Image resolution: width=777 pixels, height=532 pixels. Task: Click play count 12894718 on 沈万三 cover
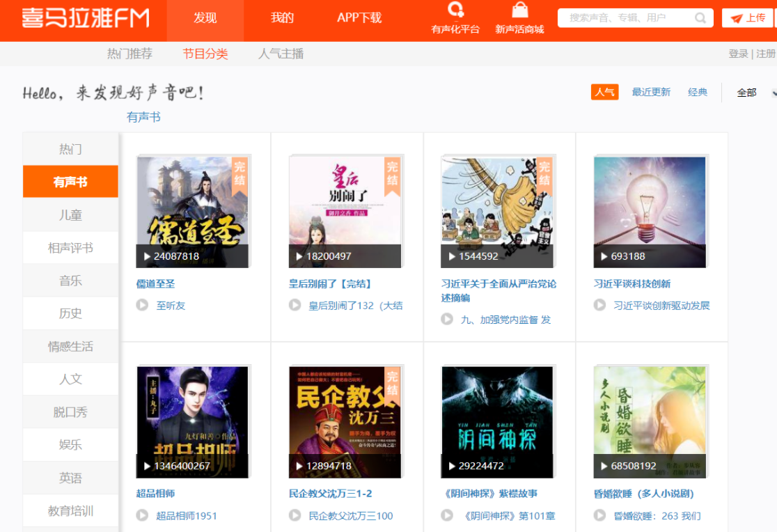(x=324, y=466)
